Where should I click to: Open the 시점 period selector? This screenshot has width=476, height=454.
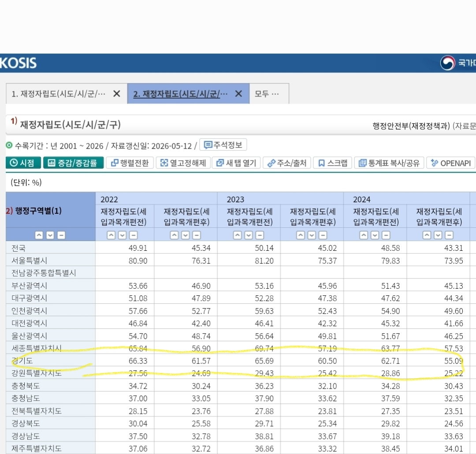tap(23, 163)
